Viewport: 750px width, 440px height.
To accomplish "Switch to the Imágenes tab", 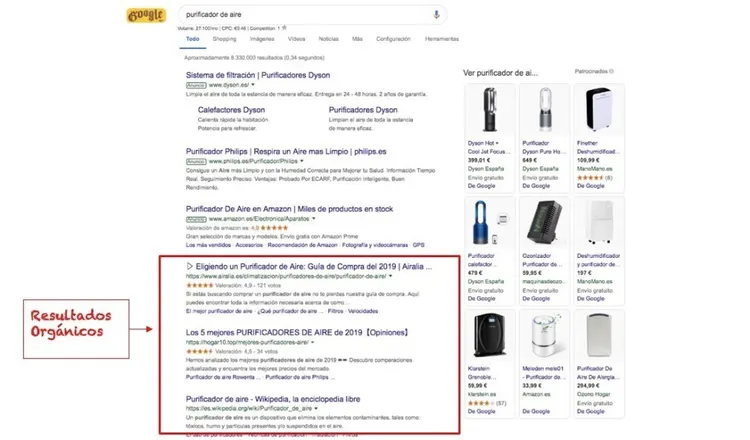I will point(262,39).
